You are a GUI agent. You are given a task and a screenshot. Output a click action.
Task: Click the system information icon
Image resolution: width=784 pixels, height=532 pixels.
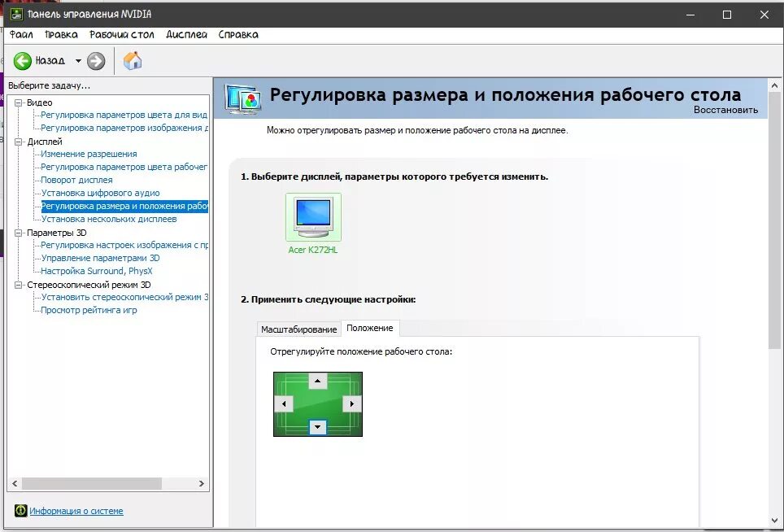coord(20,511)
